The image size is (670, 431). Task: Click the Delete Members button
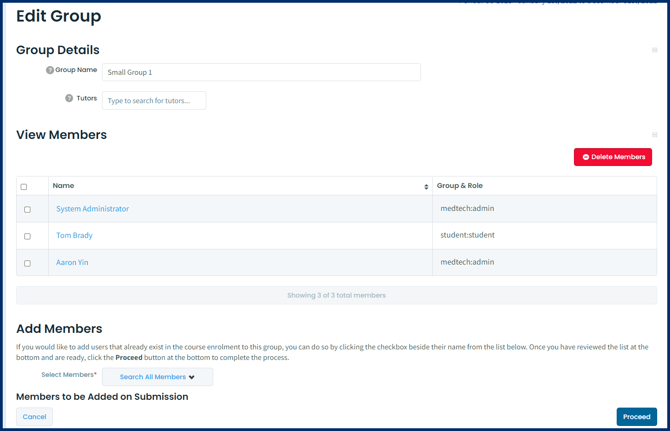pos(613,157)
